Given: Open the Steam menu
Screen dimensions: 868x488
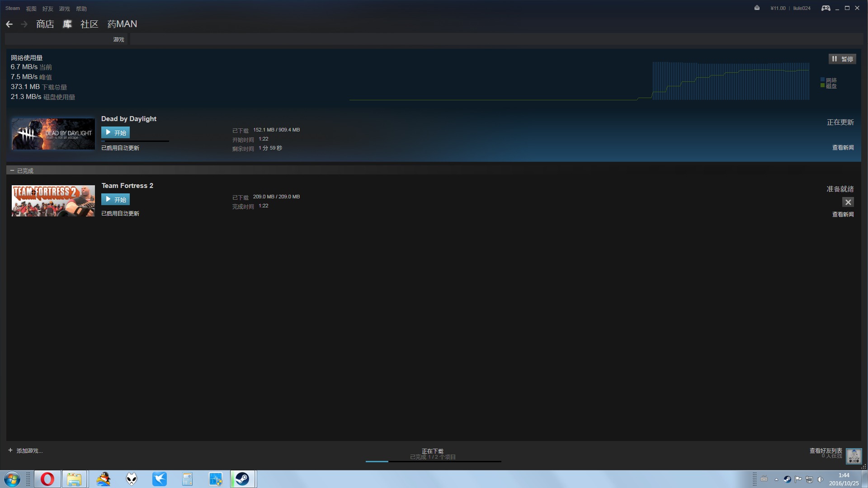Looking at the screenshot, I should pos(13,9).
